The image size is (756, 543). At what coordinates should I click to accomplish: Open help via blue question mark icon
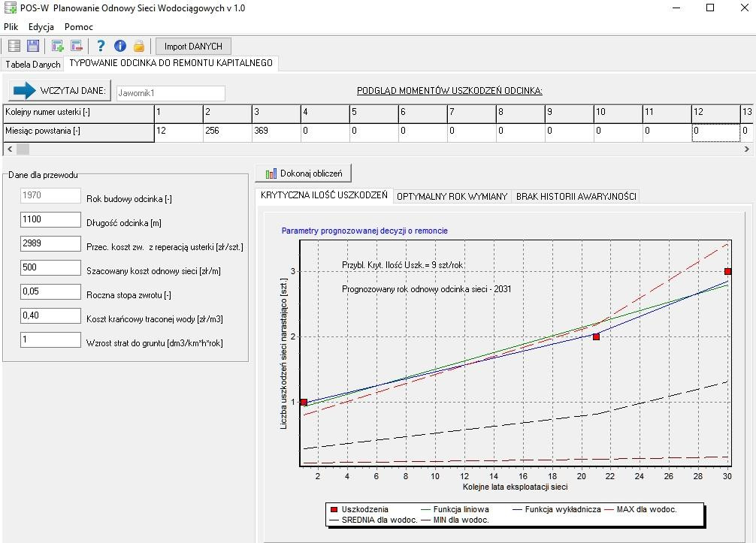[101, 46]
